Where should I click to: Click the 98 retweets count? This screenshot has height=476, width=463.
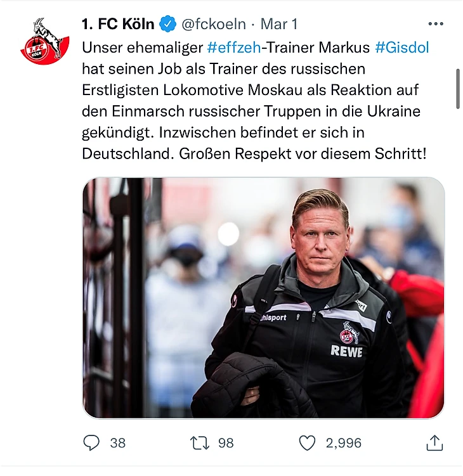pos(226,443)
